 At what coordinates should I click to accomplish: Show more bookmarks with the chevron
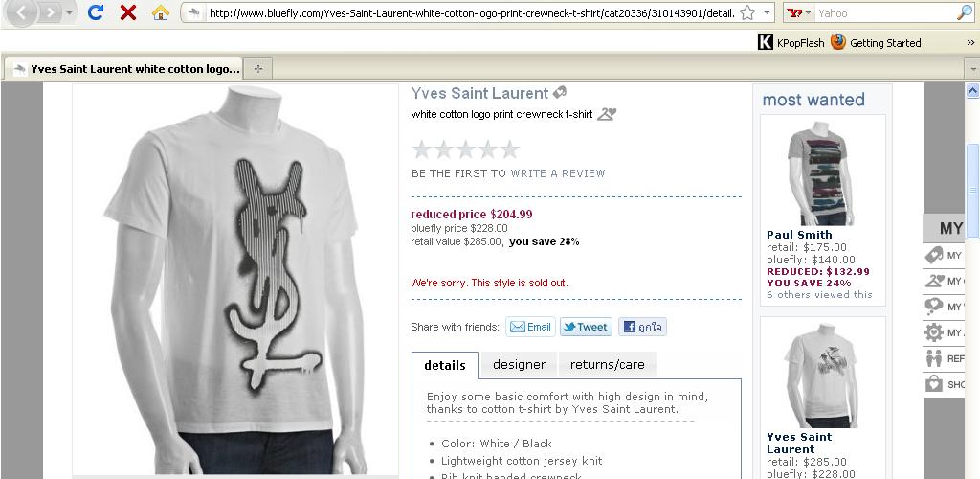click(x=970, y=42)
